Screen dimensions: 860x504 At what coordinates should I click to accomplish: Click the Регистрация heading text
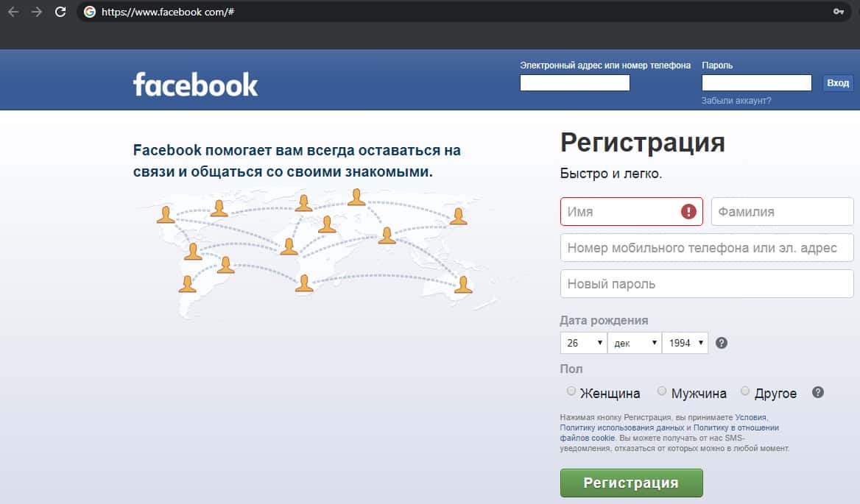(642, 143)
